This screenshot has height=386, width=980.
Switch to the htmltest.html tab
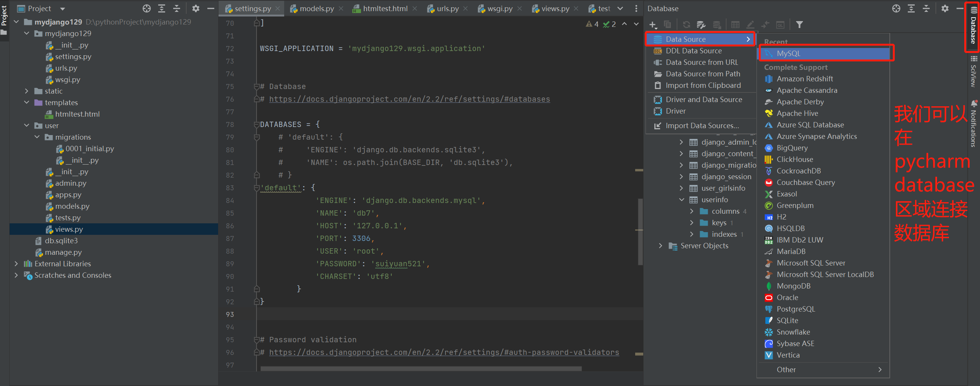385,8
